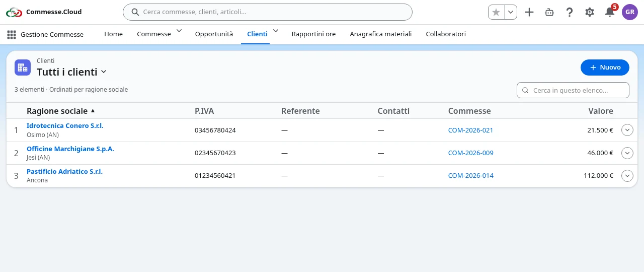This screenshot has width=644, height=272.
Task: Open client Pastificio Adriatico S.r.l.
Action: [x=64, y=172]
